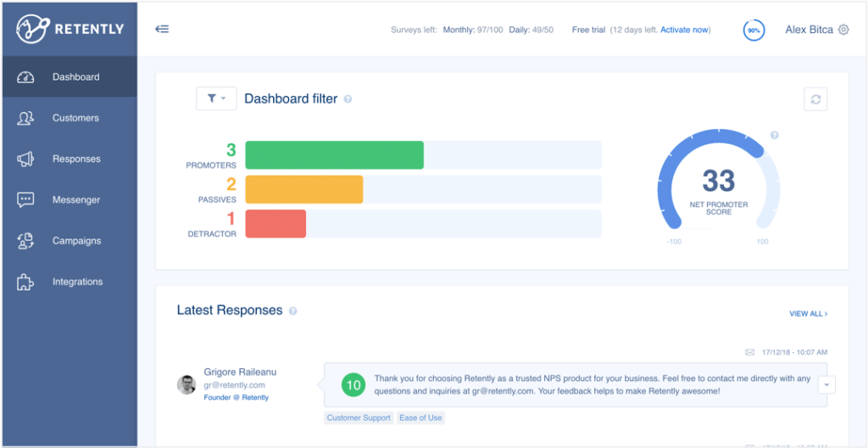This screenshot has height=448, width=868.
Task: Click the DETRACTOR count 1
Action: coord(231,219)
